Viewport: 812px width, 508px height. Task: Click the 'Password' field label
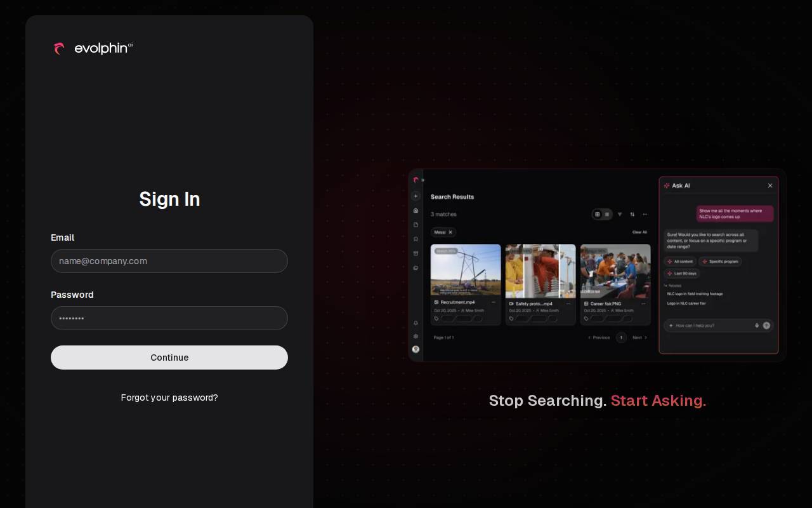click(x=72, y=295)
